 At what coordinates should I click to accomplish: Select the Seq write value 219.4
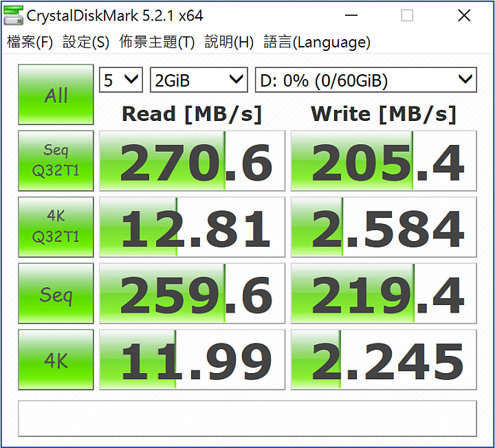click(x=384, y=293)
